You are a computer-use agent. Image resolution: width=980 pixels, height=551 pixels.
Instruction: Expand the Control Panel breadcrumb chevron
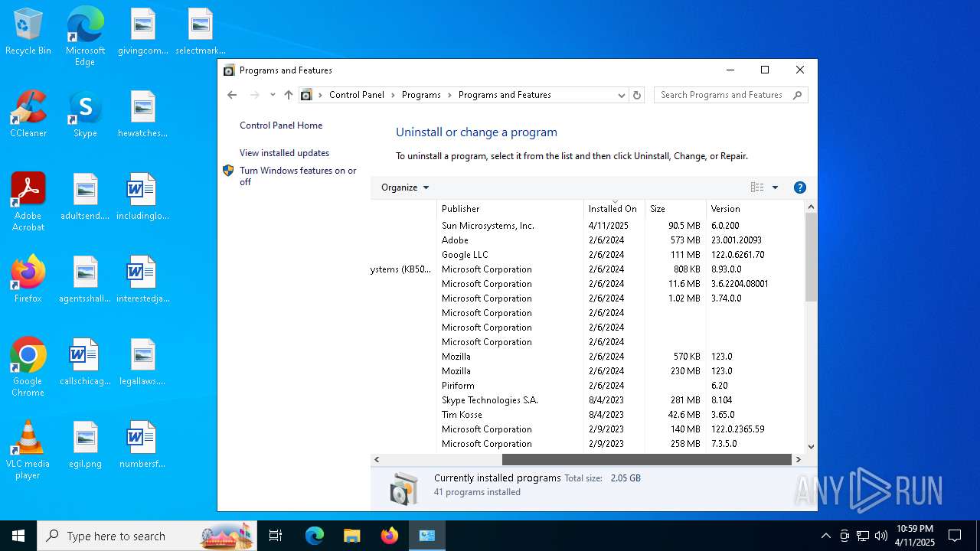tap(393, 95)
